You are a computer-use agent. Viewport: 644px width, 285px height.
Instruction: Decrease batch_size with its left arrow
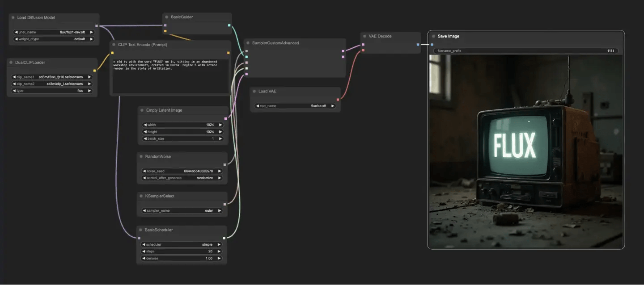(x=145, y=138)
